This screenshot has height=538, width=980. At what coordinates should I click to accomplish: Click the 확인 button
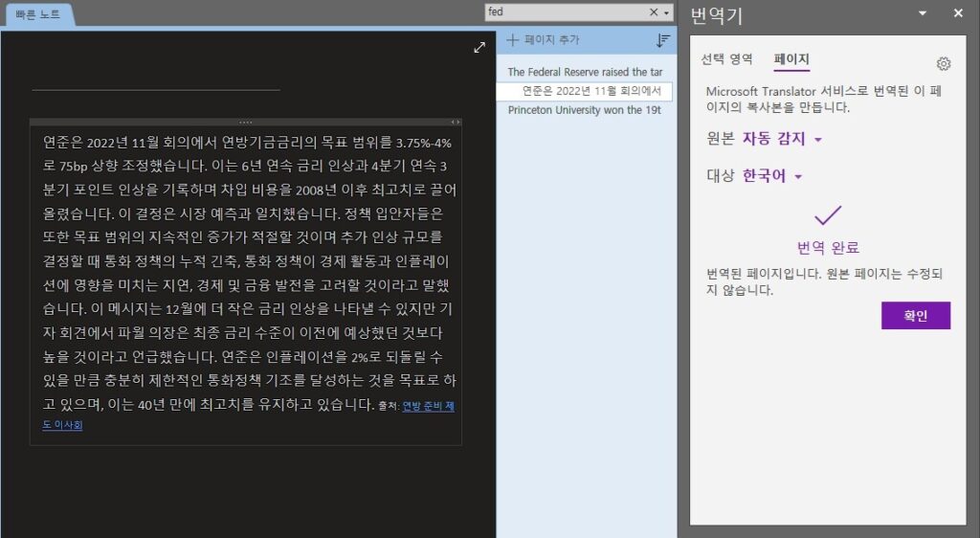[x=916, y=316]
